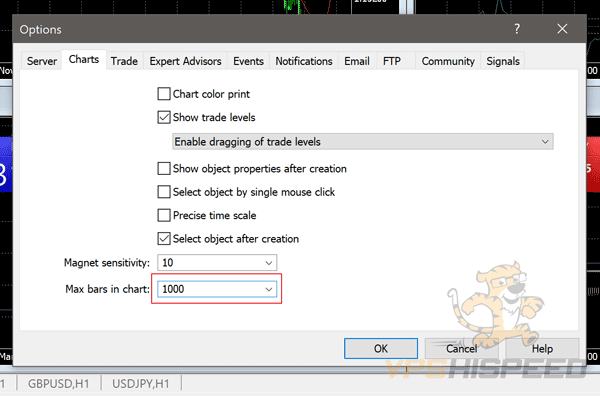Click the Help button
This screenshot has height=396, width=600.
pos(542,348)
